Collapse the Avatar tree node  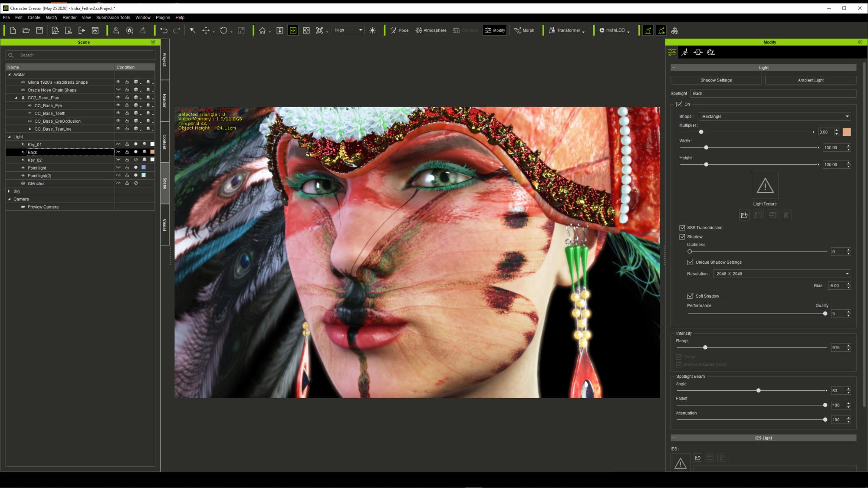click(10, 75)
